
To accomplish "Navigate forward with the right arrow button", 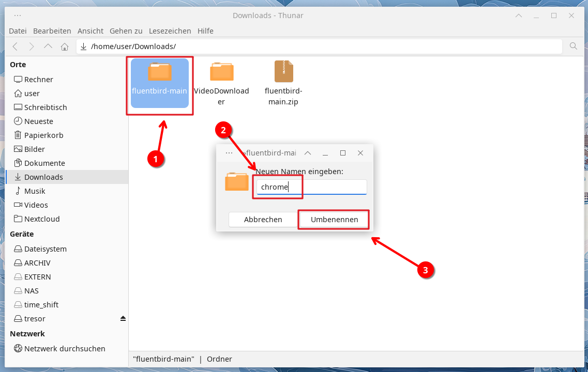I will point(32,47).
